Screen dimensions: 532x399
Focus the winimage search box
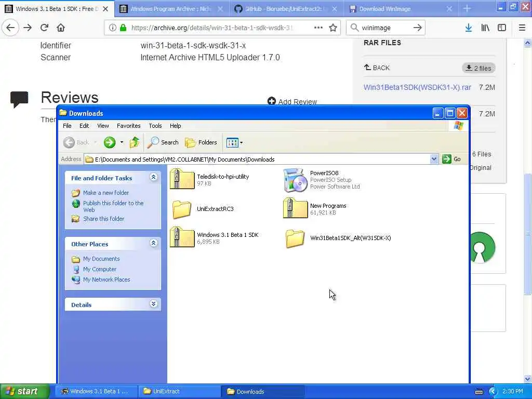click(385, 28)
